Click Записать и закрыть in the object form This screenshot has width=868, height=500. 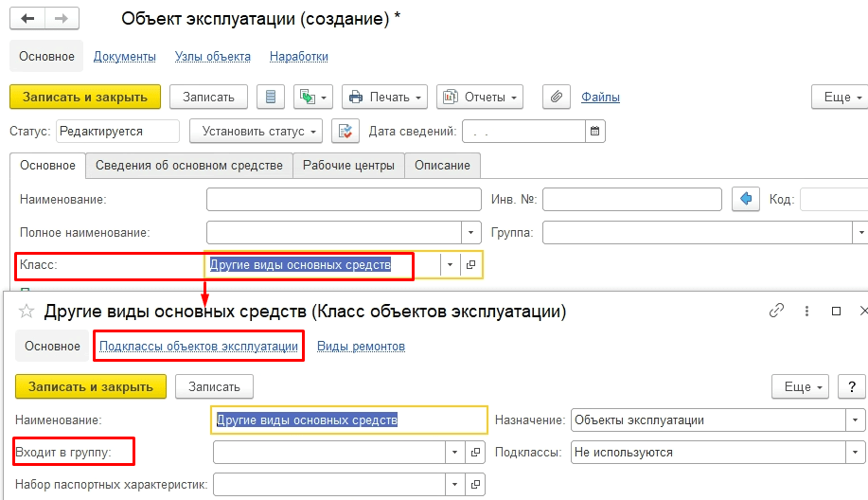85,97
